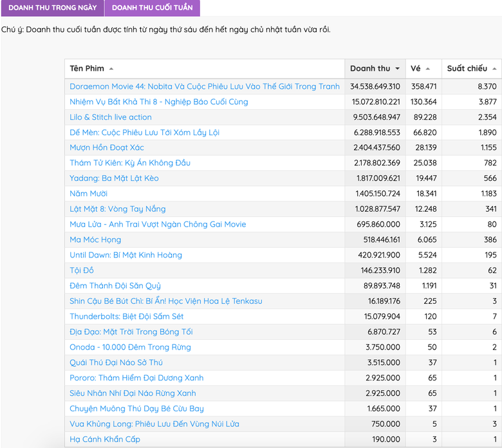Screen dimensions: 502x448
Task: Click the Mượn Hồn Đoạt Xác title
Action: coord(107,147)
